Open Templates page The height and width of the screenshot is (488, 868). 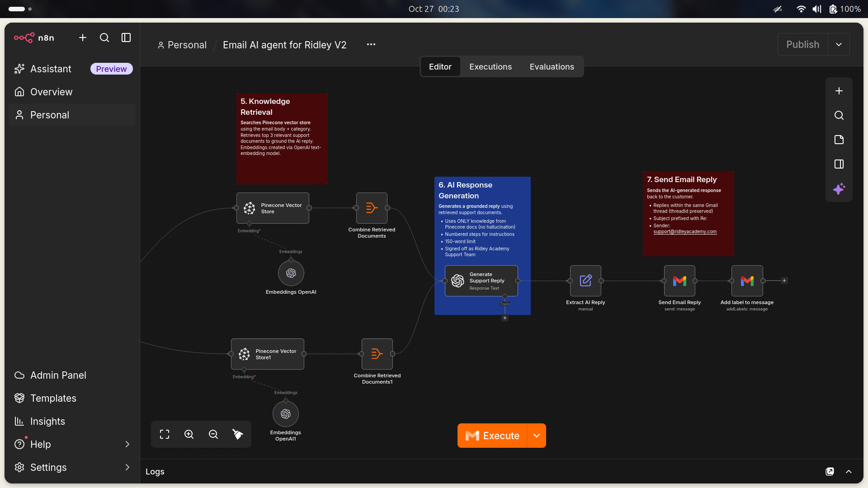click(x=72, y=398)
